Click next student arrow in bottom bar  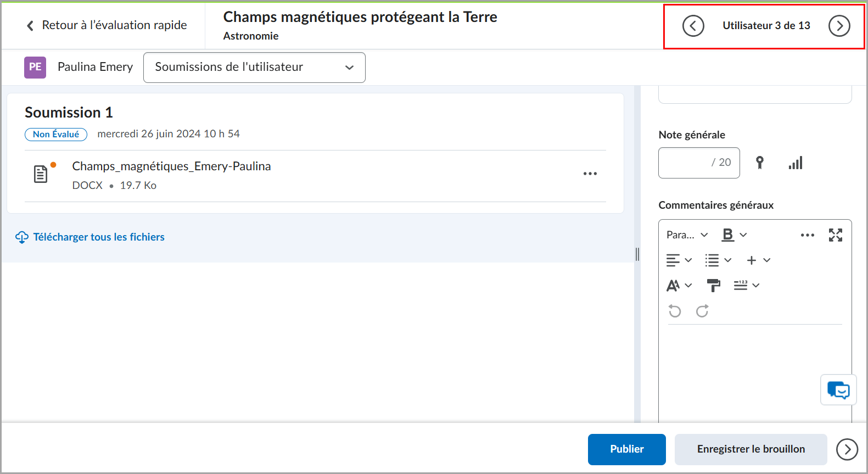(x=847, y=449)
